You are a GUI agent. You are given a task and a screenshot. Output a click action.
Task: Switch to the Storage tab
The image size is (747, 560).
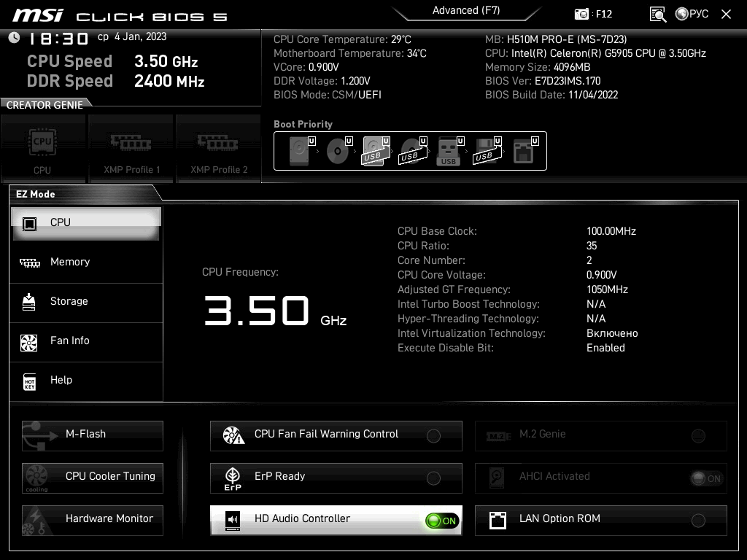(x=86, y=302)
